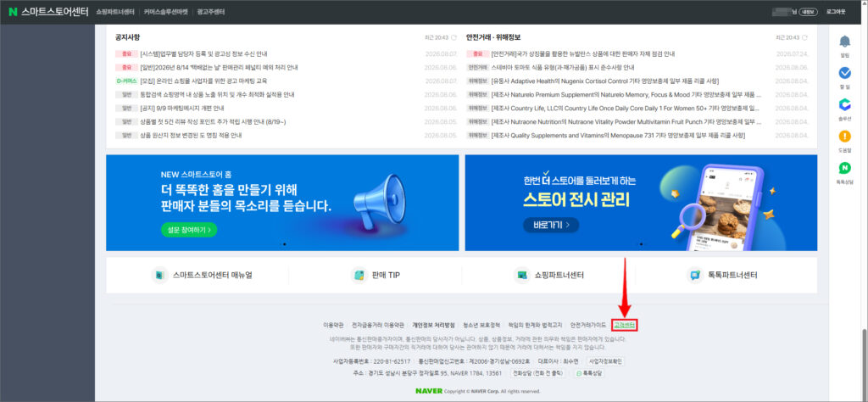Click the 판매 TIP icon
The height and width of the screenshot is (402, 868).
[359, 275]
